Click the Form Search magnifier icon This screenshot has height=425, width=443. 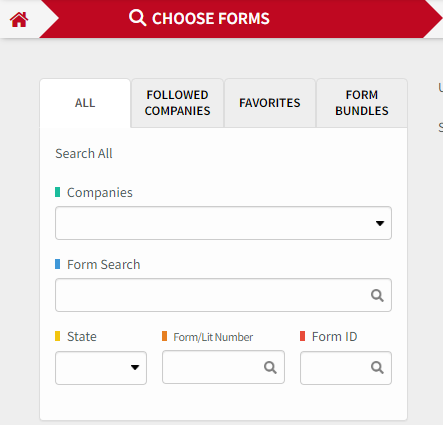[377, 295]
